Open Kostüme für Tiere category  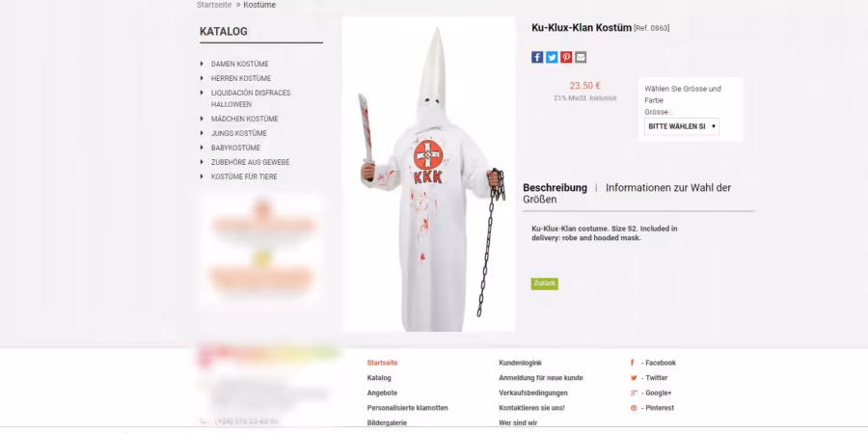pyautogui.click(x=244, y=176)
